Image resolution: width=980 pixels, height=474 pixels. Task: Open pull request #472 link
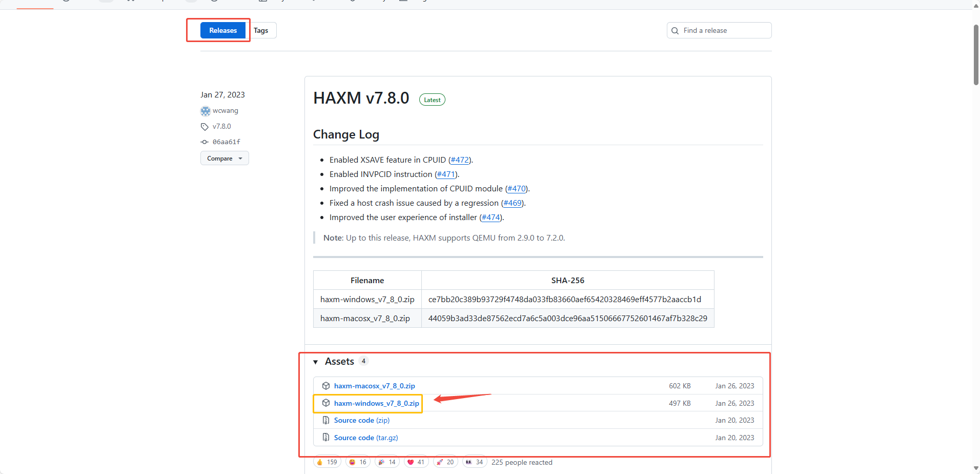tap(460, 160)
